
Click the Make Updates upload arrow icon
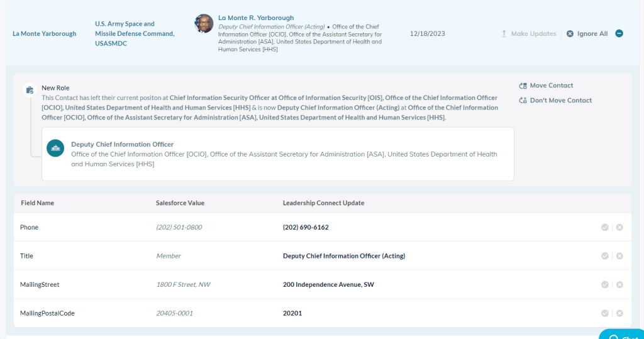point(504,34)
